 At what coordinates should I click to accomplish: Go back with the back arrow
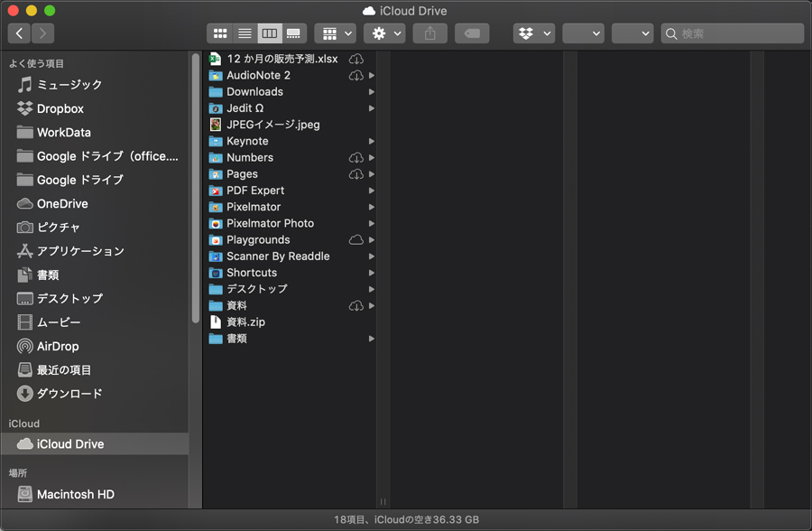coord(19,33)
